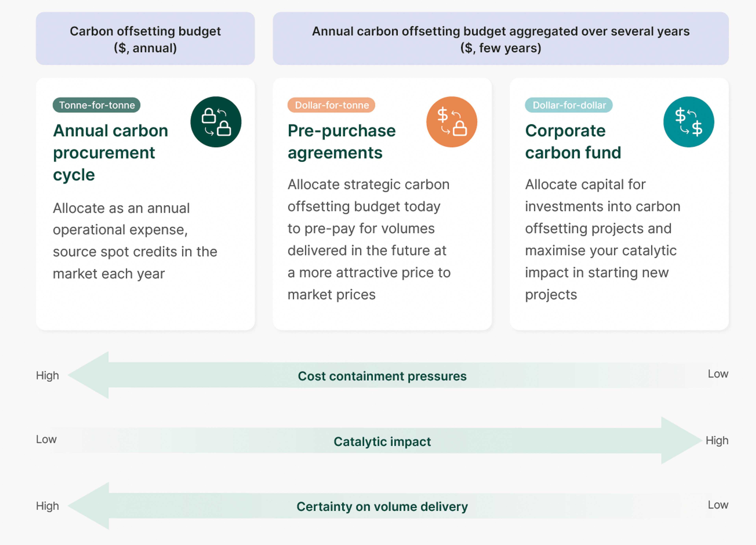
Task: Open the Pre-purchase agreements heading
Action: [342, 142]
